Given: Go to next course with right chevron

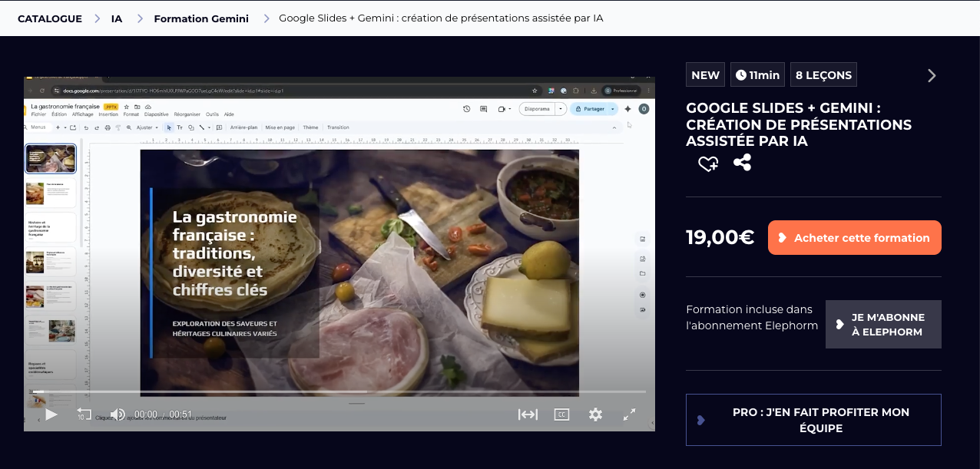Looking at the screenshot, I should pyautogui.click(x=932, y=75).
